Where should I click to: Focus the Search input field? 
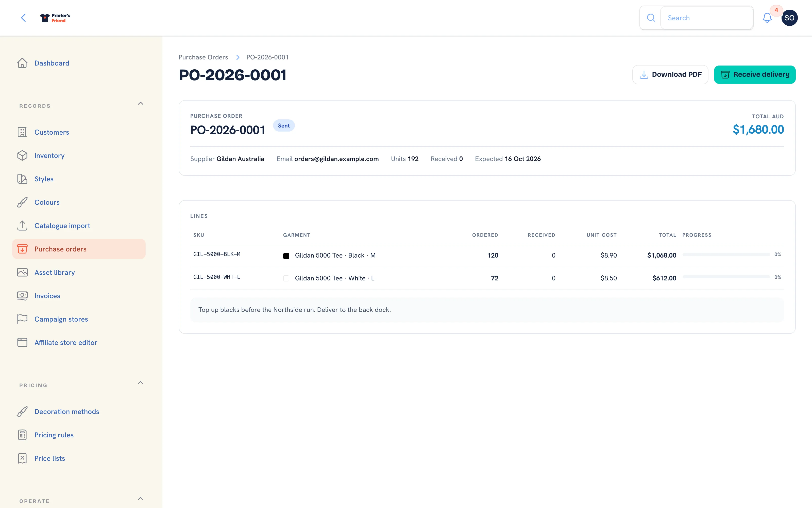[707, 18]
